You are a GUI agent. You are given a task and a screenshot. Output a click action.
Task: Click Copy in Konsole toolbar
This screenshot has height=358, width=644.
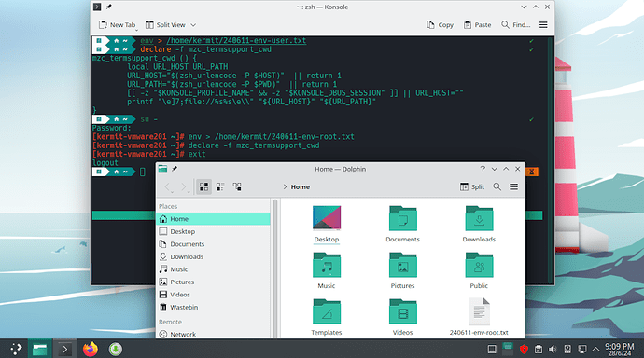coord(440,25)
